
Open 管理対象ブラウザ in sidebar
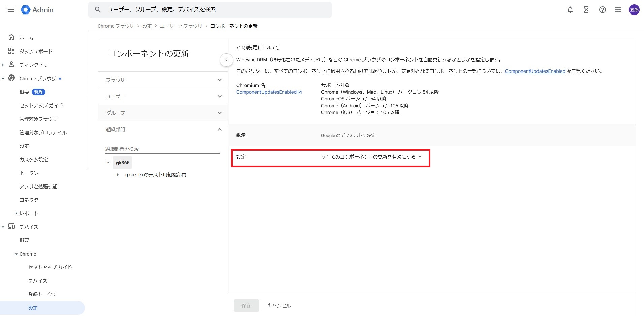coord(38,119)
